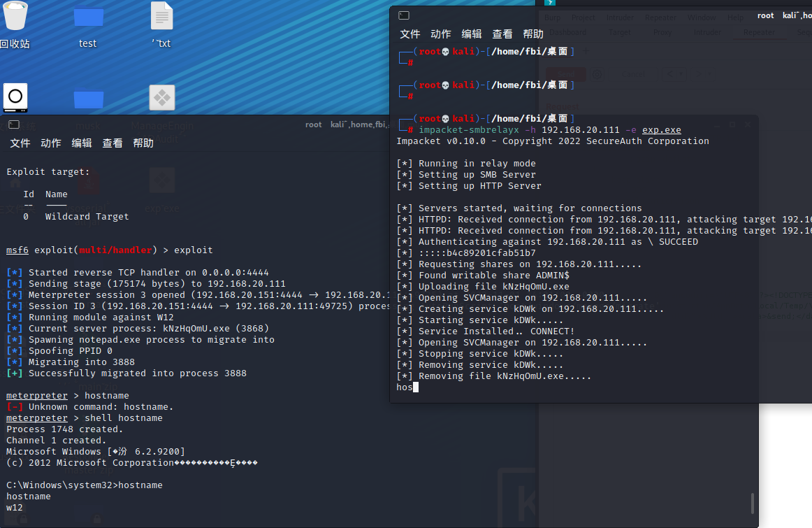Open 动作 menu in msfconsole terminal
This screenshot has width=812, height=528.
pyautogui.click(x=51, y=143)
